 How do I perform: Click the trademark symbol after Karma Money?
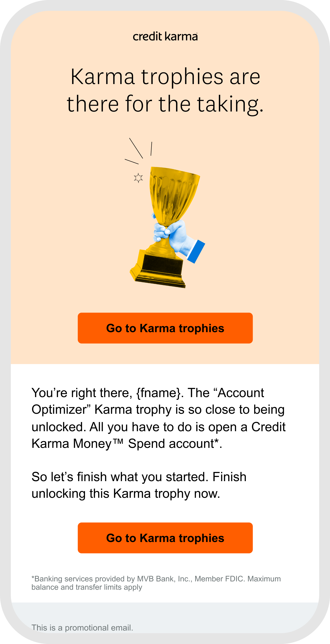[118, 441]
